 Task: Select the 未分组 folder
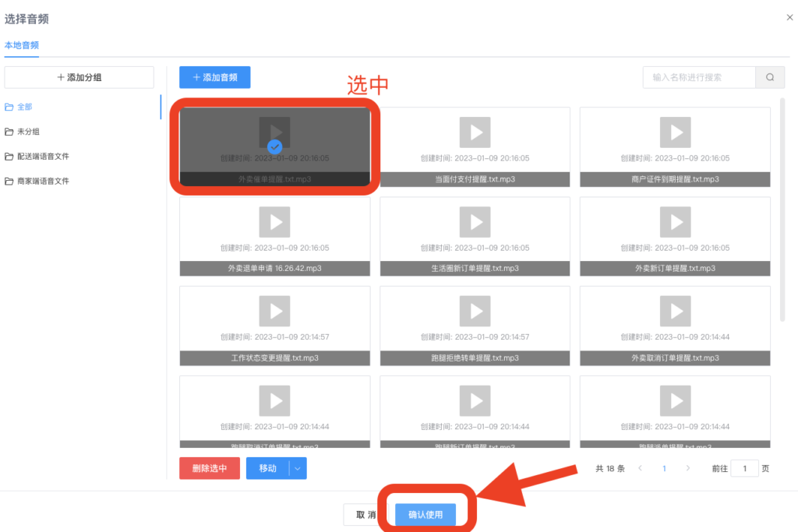(x=28, y=132)
